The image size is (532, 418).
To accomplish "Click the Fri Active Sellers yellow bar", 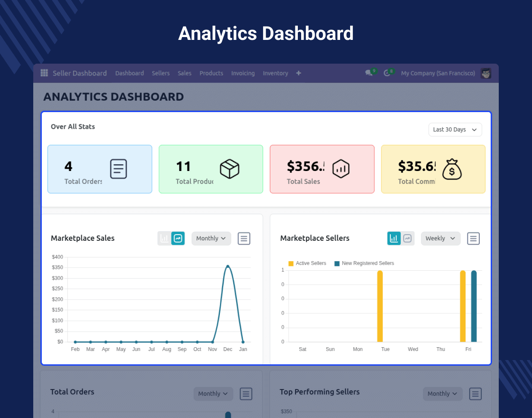I will point(463,306).
